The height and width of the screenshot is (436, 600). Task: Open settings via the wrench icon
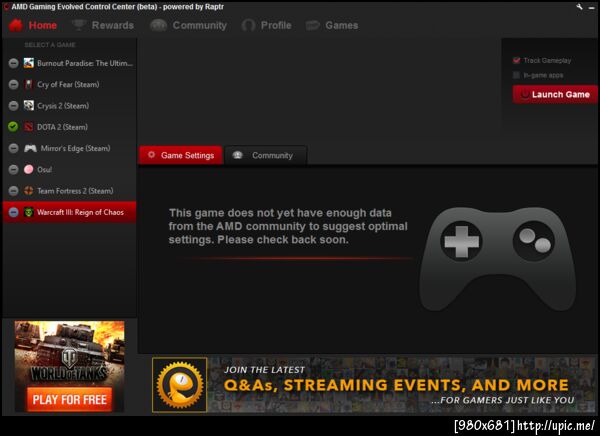[579, 7]
